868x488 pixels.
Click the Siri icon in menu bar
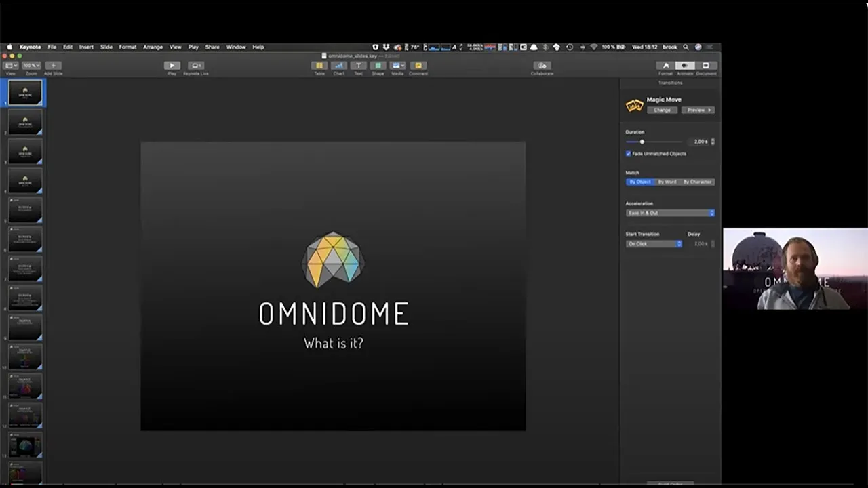tap(698, 47)
